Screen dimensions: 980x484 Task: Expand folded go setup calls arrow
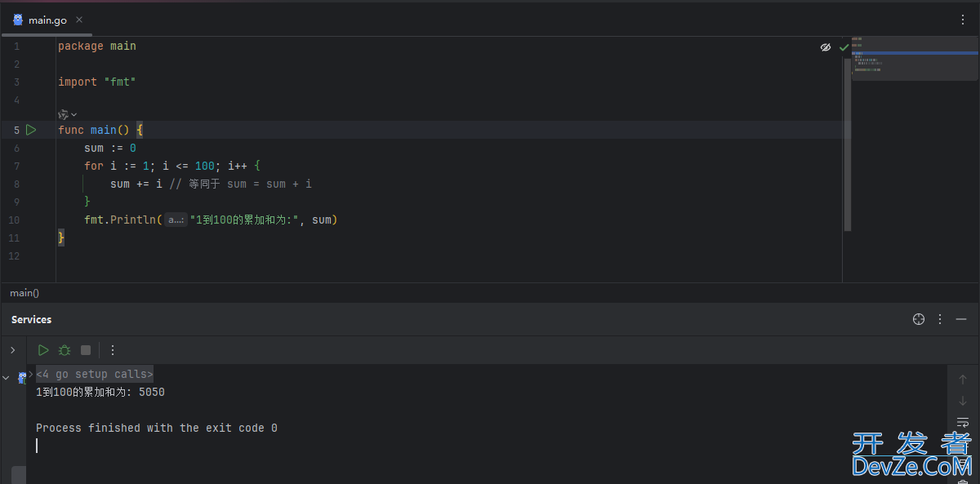click(31, 374)
